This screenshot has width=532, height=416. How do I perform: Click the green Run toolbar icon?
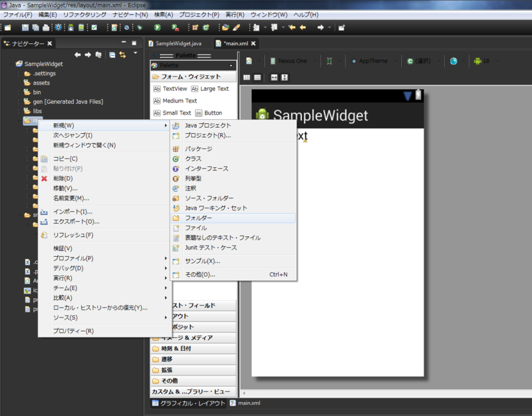pyautogui.click(x=158, y=27)
